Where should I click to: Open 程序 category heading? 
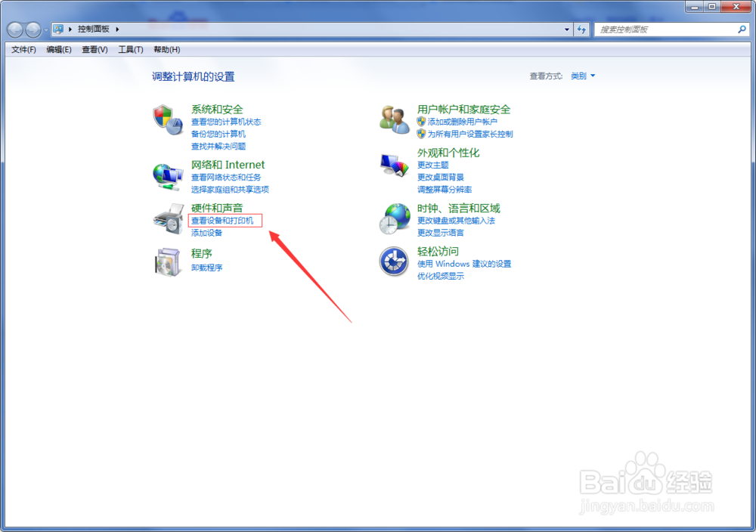pos(202,253)
